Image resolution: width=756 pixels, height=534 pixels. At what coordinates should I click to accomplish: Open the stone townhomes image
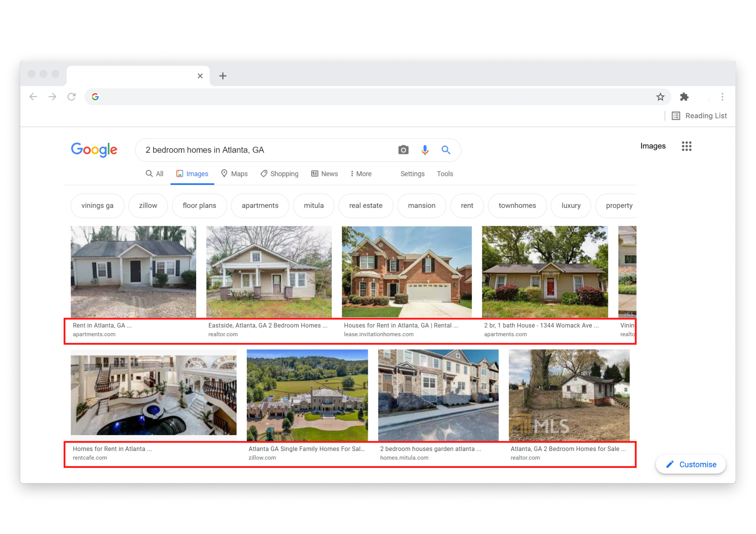pyautogui.click(x=438, y=395)
